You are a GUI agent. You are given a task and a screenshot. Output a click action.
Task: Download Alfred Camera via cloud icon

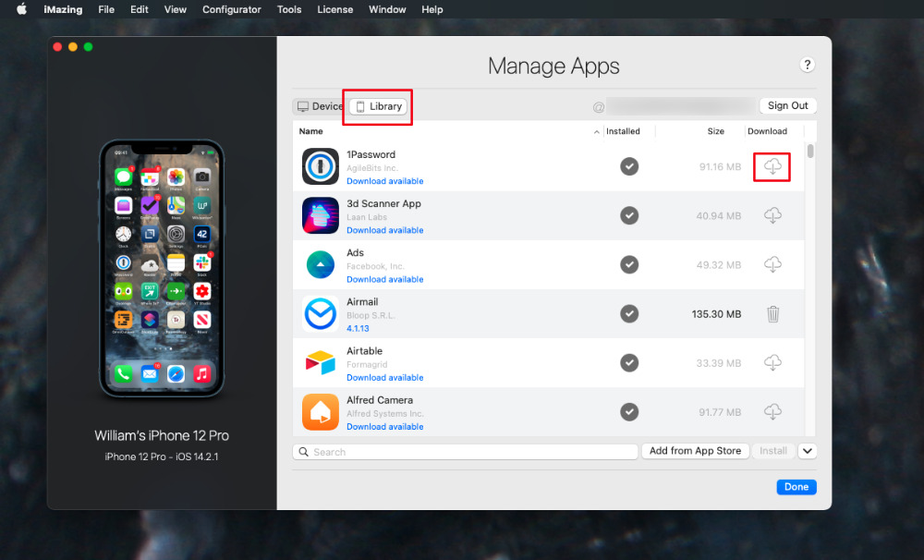coord(772,411)
